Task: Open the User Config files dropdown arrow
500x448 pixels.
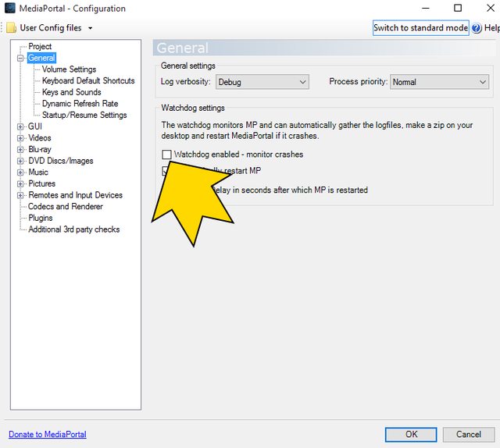Action: (x=91, y=28)
